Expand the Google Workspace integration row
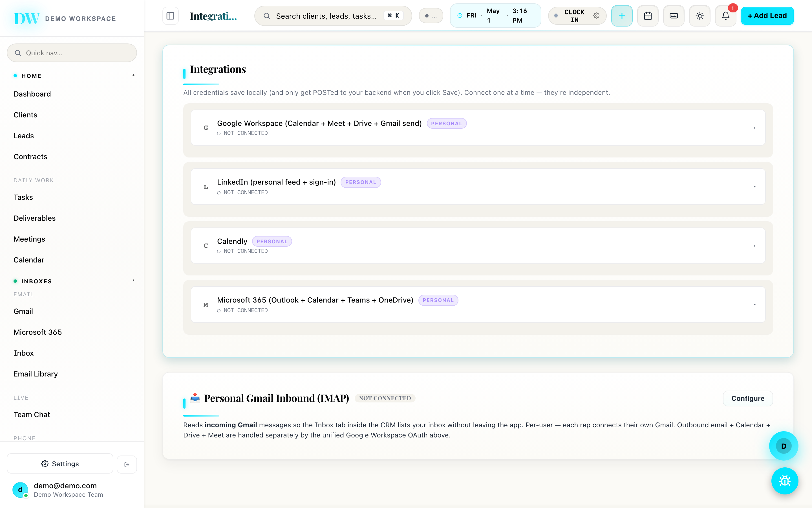Screen dimensions: 812x508 click(478, 128)
